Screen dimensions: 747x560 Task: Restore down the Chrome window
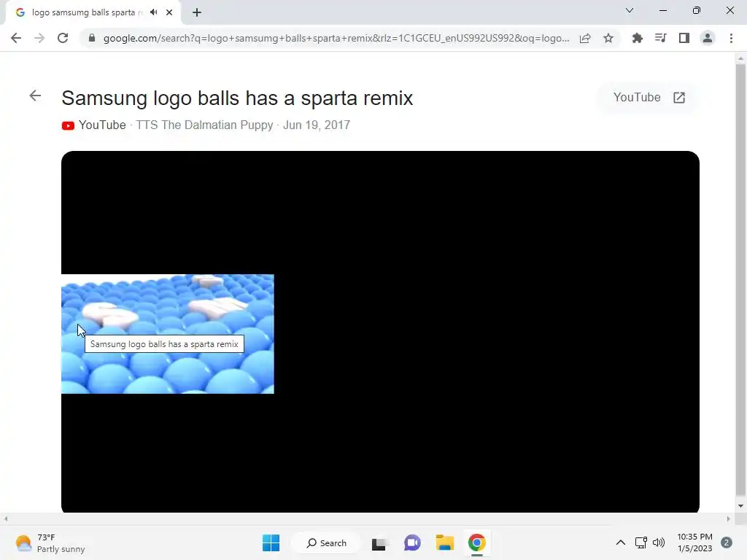click(x=697, y=10)
